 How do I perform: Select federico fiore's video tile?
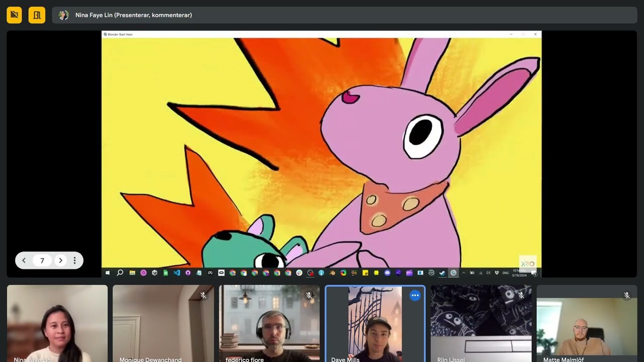coord(269,323)
